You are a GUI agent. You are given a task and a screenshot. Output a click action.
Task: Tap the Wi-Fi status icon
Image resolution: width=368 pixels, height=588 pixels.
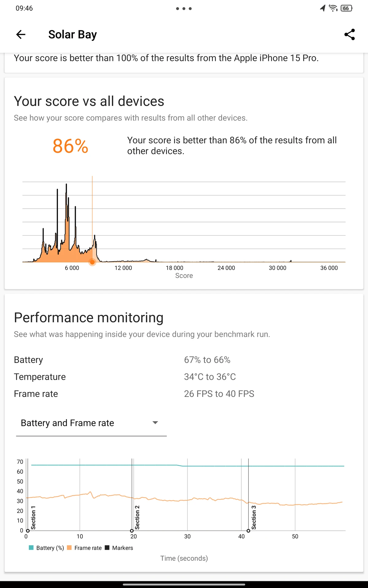click(x=333, y=8)
